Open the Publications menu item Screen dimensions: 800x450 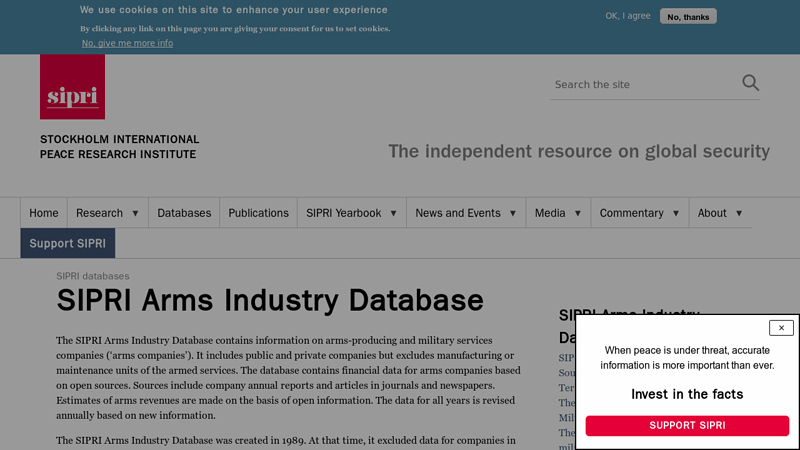point(258,213)
